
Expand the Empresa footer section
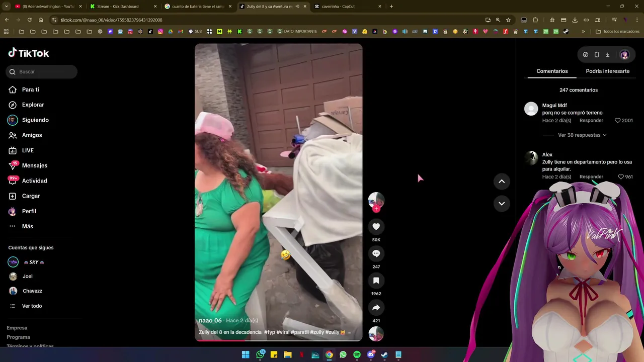point(17,328)
